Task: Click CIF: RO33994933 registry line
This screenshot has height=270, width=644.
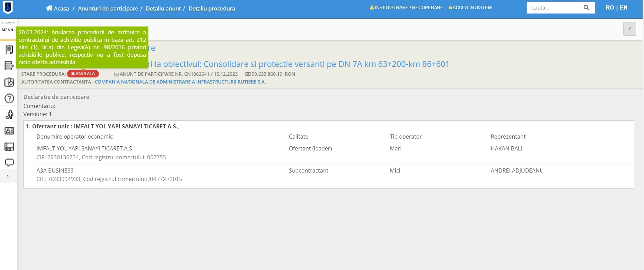Action: (x=109, y=179)
